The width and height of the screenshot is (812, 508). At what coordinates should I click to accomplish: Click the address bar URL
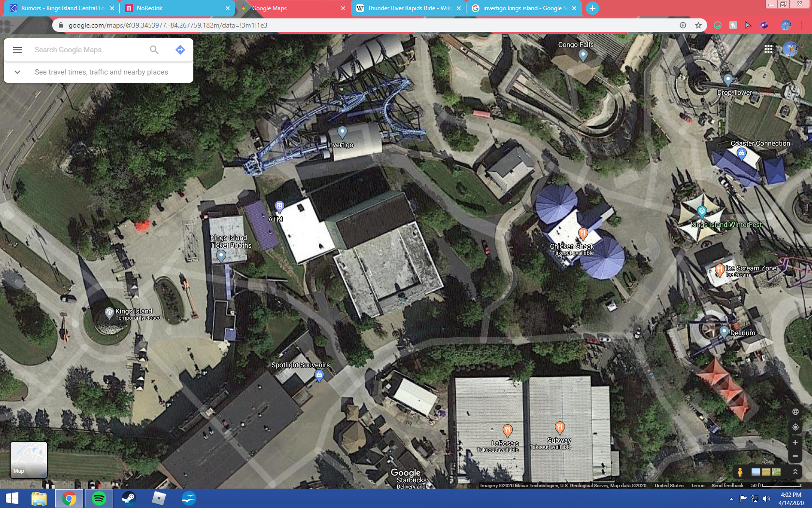(168, 25)
